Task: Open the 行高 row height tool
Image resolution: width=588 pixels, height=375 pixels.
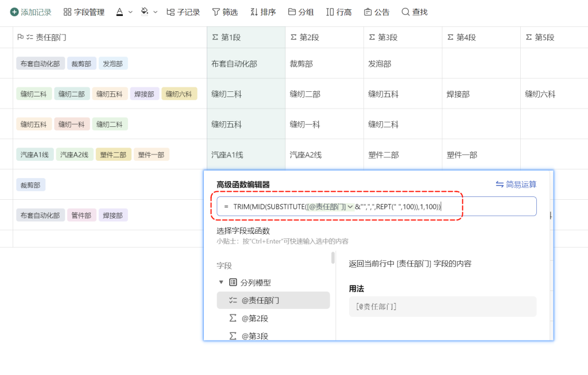Action: tap(339, 12)
